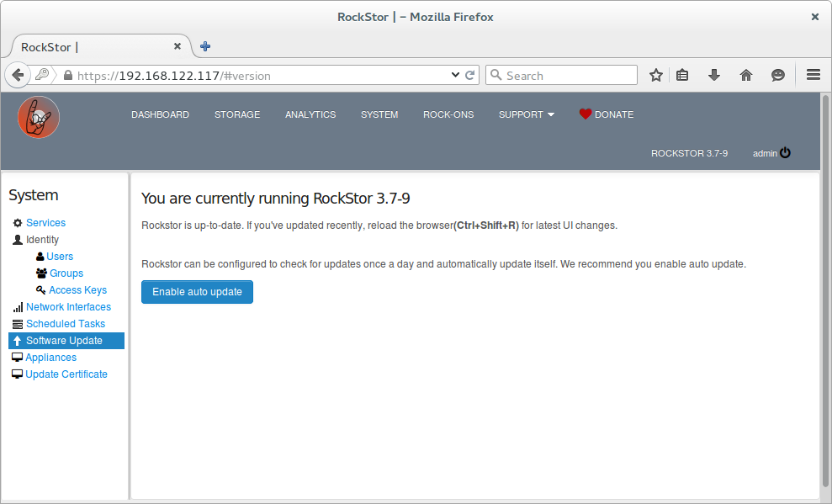Select the RockStor browser tab
The height and width of the screenshot is (504, 832).
click(101, 46)
